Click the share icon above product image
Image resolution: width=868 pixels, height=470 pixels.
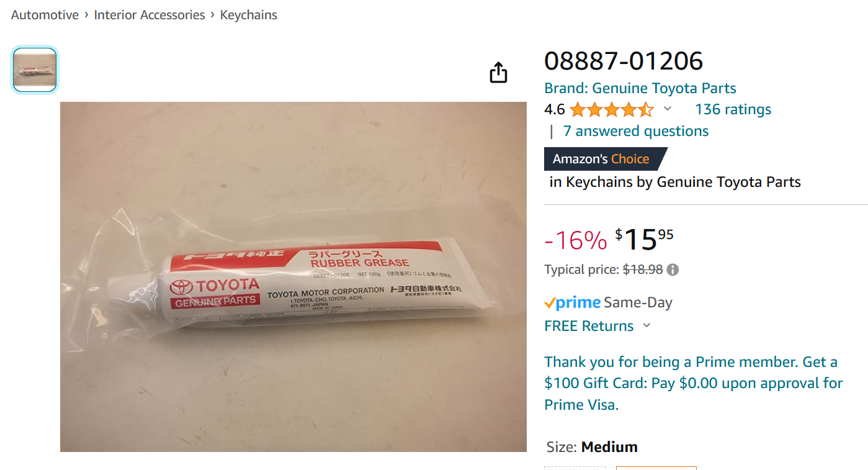click(498, 73)
